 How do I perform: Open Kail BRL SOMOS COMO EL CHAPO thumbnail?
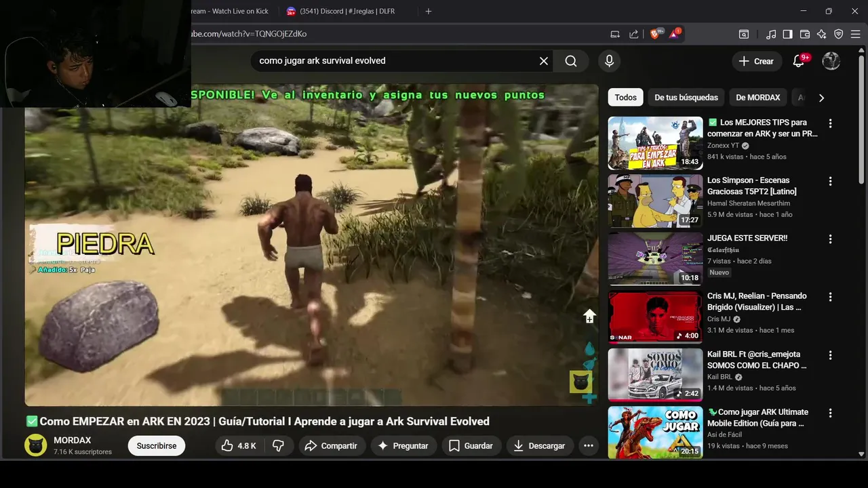pos(655,375)
